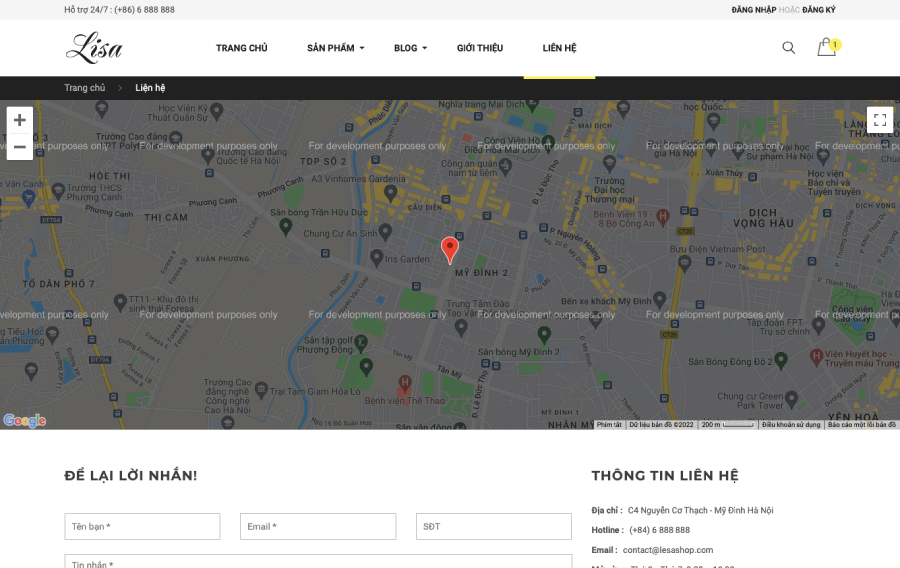Click the 200 m map scale control
Viewport: 900px width, 568px height.
[727, 425]
